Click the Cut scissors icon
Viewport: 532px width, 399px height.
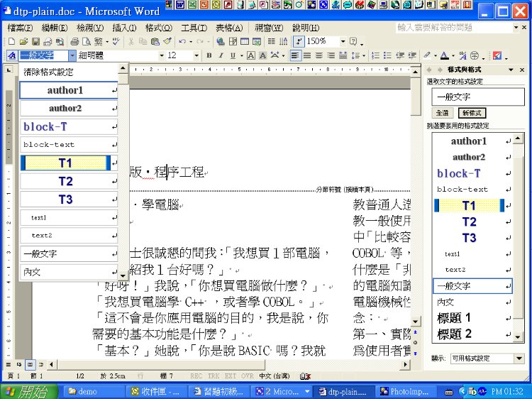131,42
